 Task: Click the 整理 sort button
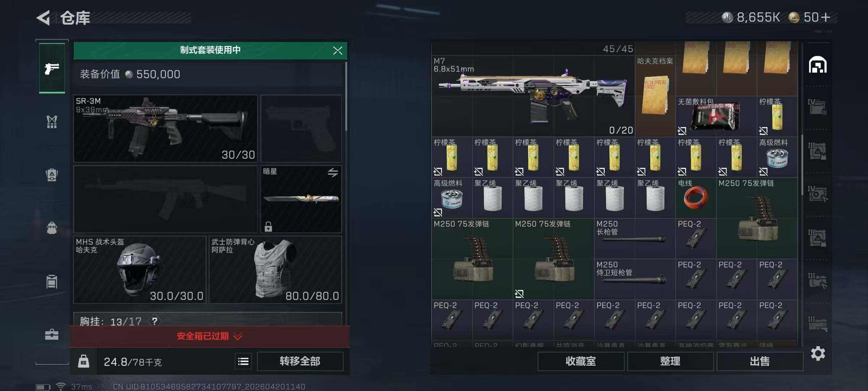(x=670, y=361)
